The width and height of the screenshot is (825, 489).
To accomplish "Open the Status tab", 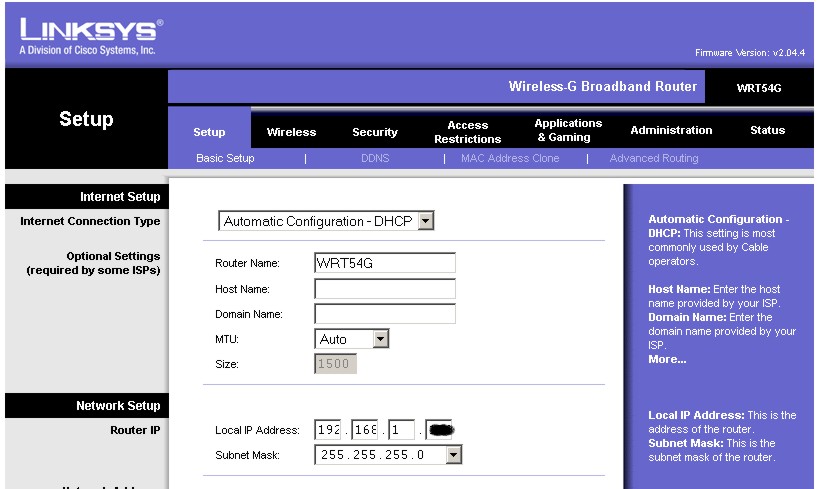I will coord(767,130).
